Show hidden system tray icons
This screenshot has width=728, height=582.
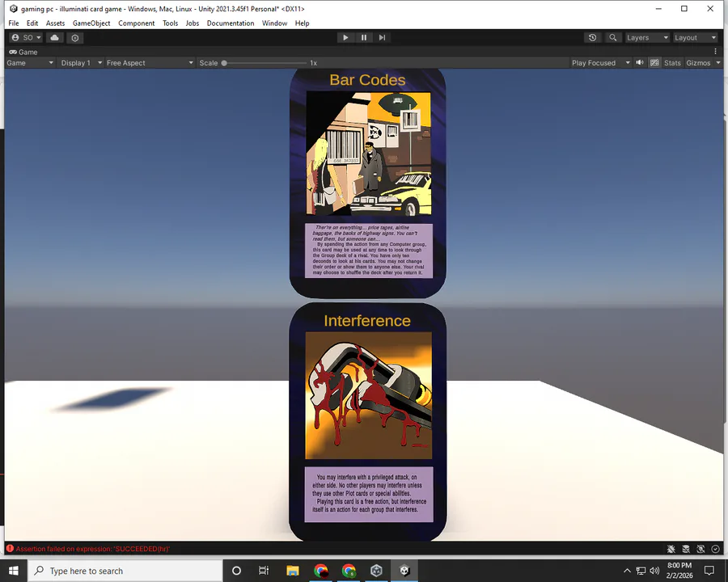[627, 571]
